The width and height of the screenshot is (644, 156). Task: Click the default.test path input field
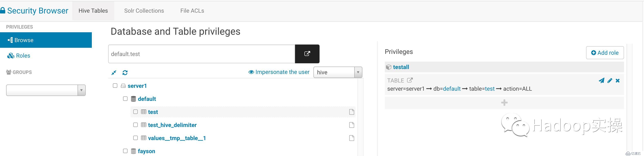tap(201, 54)
